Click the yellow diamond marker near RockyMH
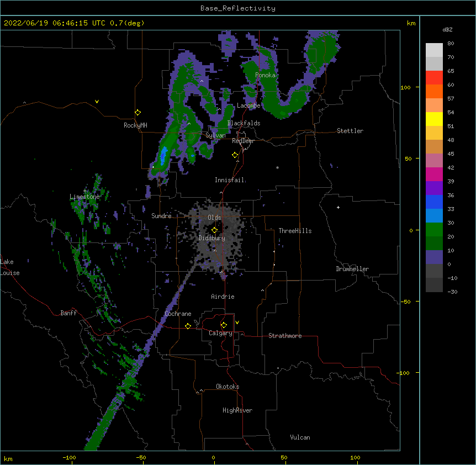476x465 pixels. pos(137,113)
